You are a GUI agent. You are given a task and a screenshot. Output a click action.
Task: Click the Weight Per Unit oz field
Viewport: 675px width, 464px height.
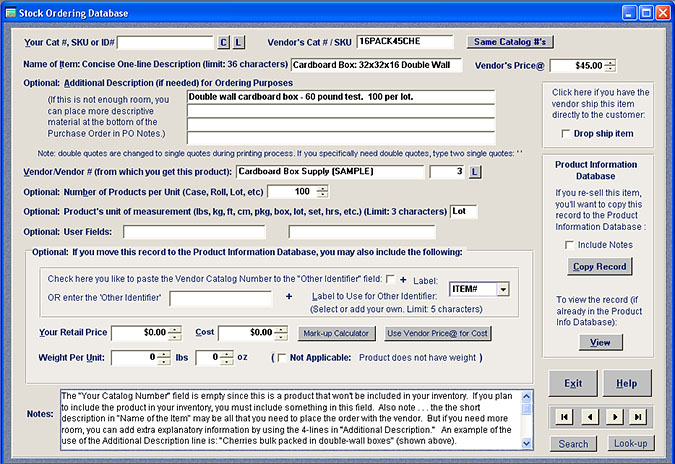tap(208, 358)
